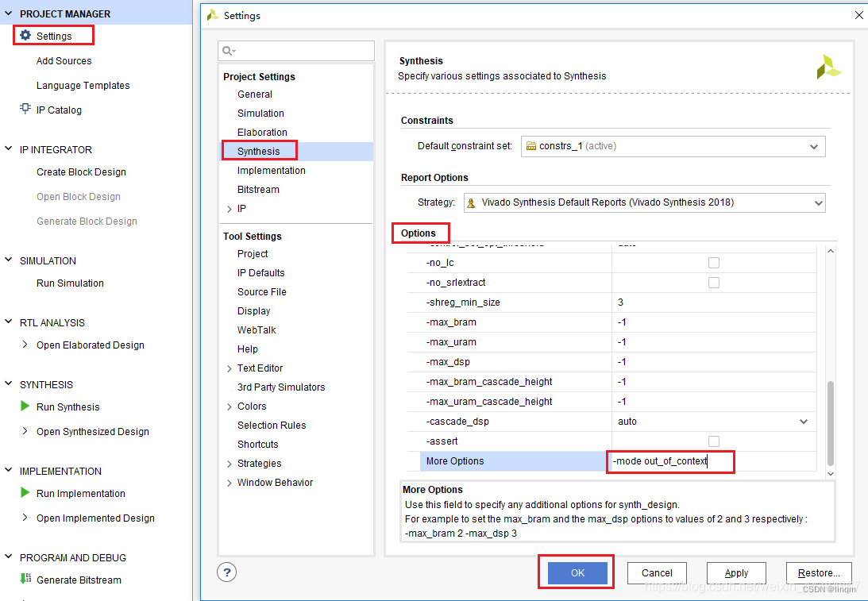Click the -max_dsp value cell
868x601 pixels.
(x=714, y=362)
